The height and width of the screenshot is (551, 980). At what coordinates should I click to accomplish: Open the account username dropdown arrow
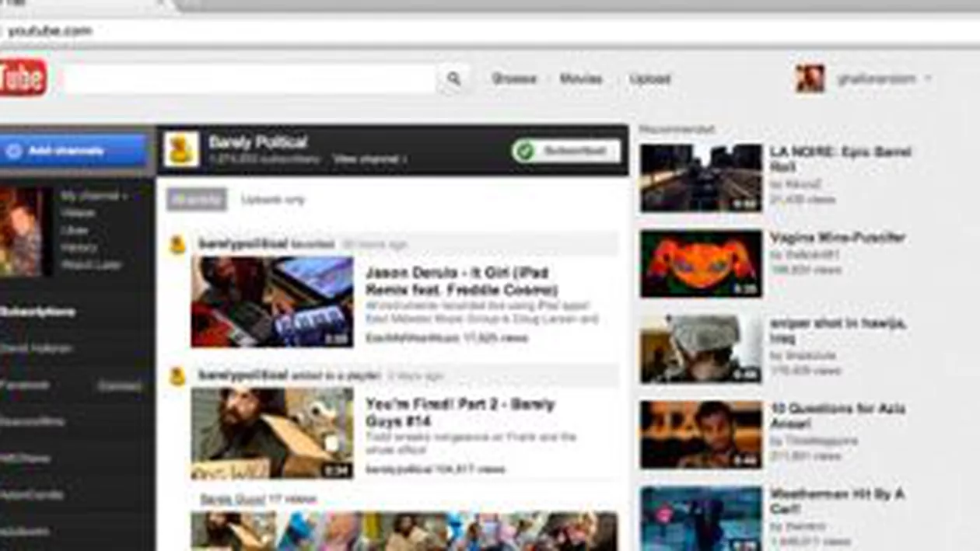click(x=928, y=78)
